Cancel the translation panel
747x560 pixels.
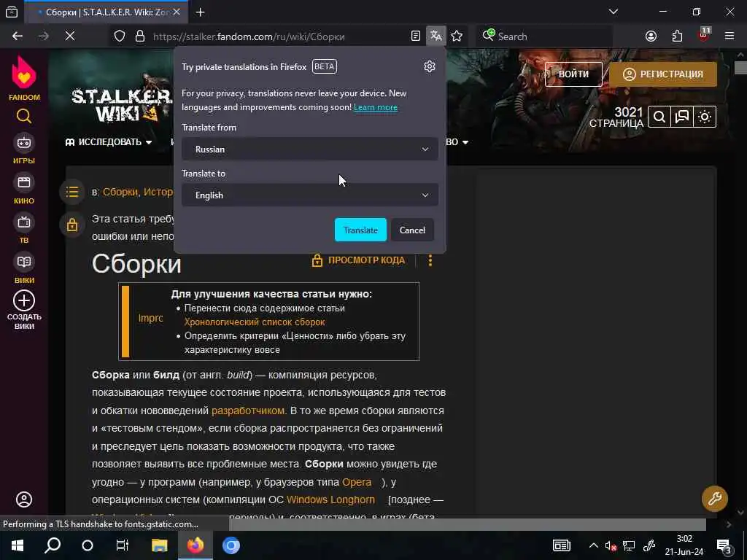click(x=412, y=230)
